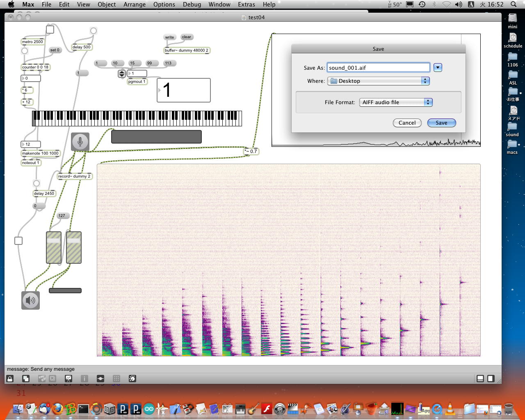Click the Arduino icon in the dock
525x420 pixels.
point(149,409)
